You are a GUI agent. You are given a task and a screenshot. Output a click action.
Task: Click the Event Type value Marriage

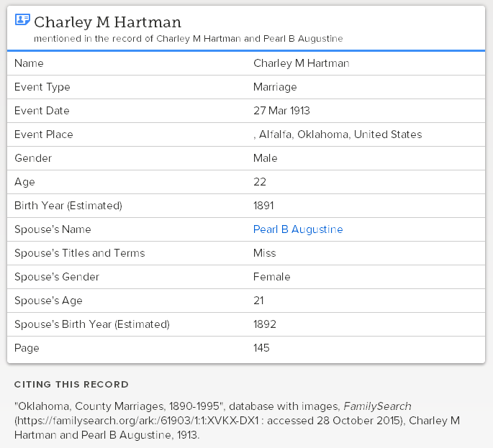[275, 87]
